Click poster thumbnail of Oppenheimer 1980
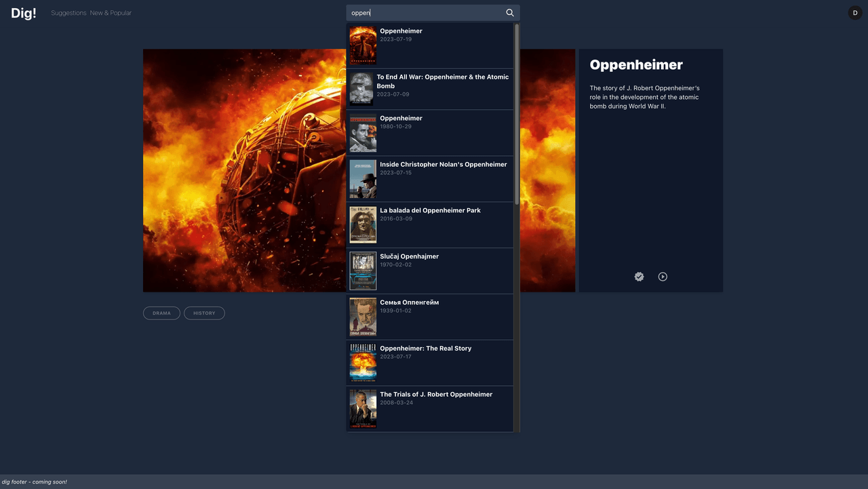Viewport: 868px width, 489px height. pyautogui.click(x=363, y=133)
